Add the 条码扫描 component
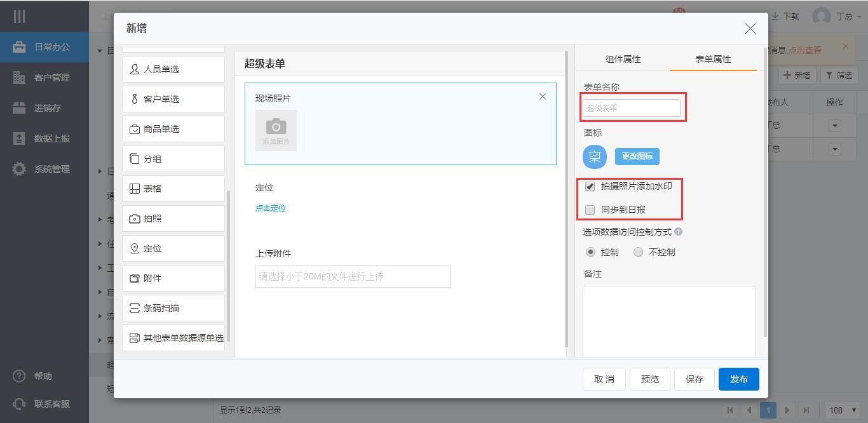Screen dimensions: 868x423 click(x=173, y=308)
